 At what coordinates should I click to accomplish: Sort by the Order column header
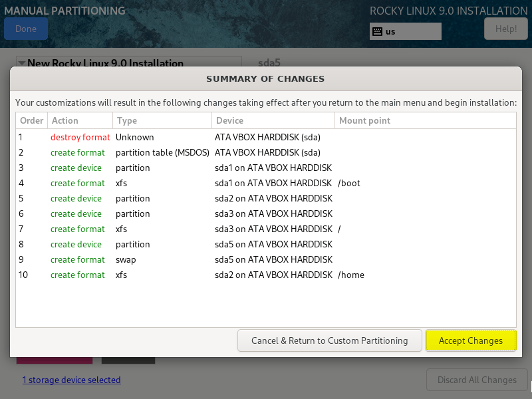(x=31, y=120)
